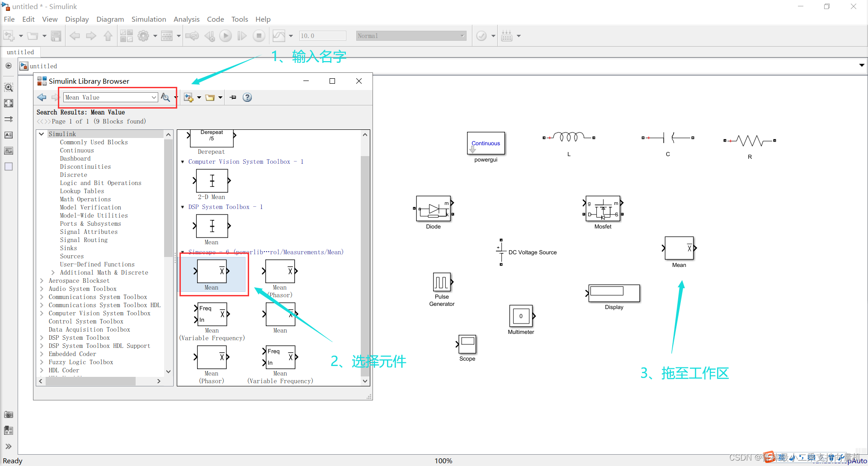Image resolution: width=868 pixels, height=466 pixels.
Task: Select Control System Toolbox in tree
Action: click(x=86, y=321)
